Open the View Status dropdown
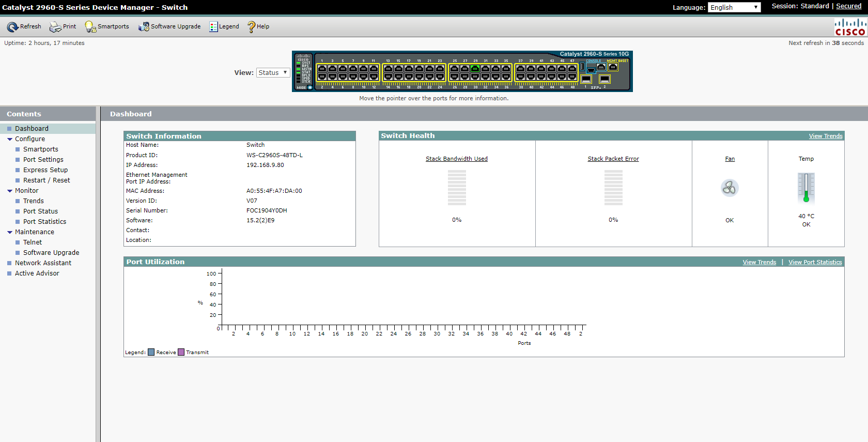Image resolution: width=868 pixels, height=442 pixels. point(273,73)
